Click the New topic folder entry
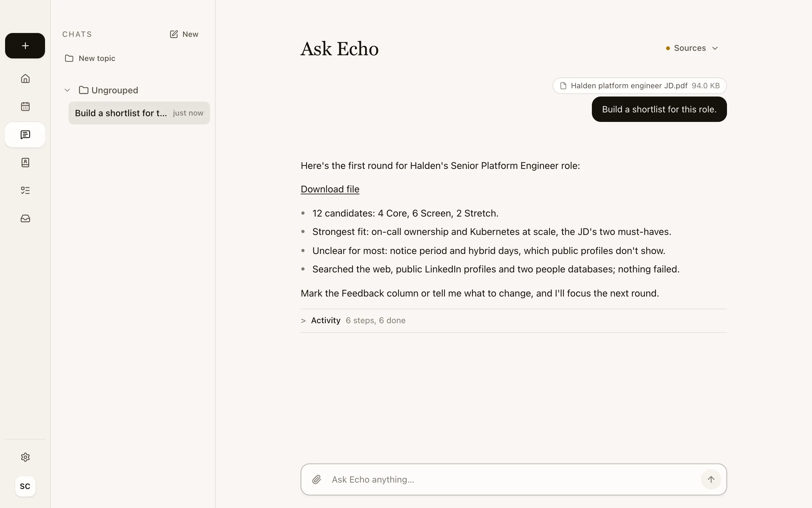The image size is (812, 508). pos(90,58)
